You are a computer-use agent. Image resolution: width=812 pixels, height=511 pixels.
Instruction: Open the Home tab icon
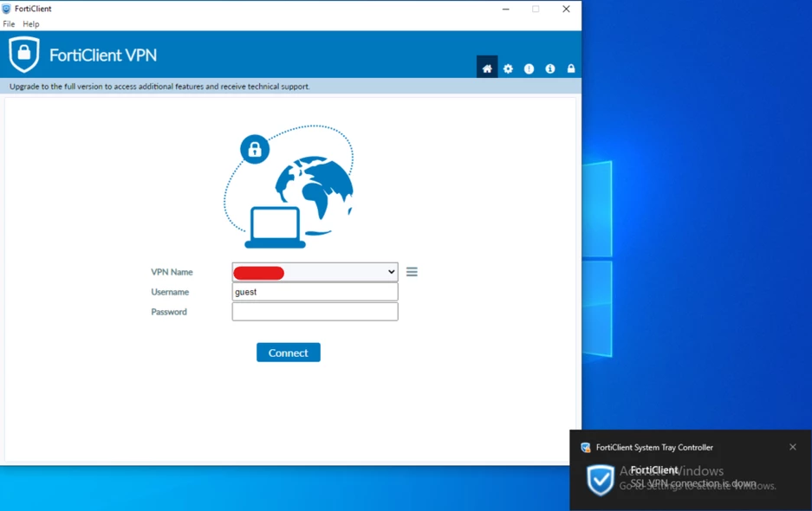487,68
